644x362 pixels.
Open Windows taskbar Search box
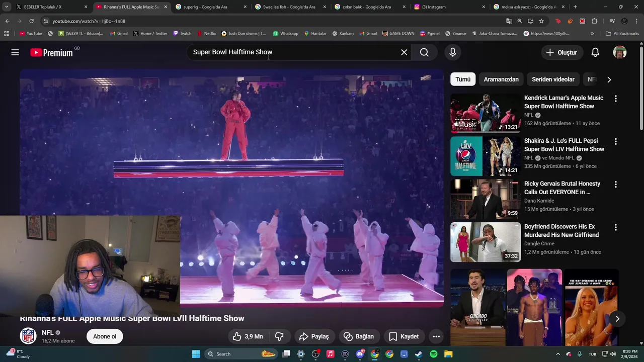pos(242,354)
